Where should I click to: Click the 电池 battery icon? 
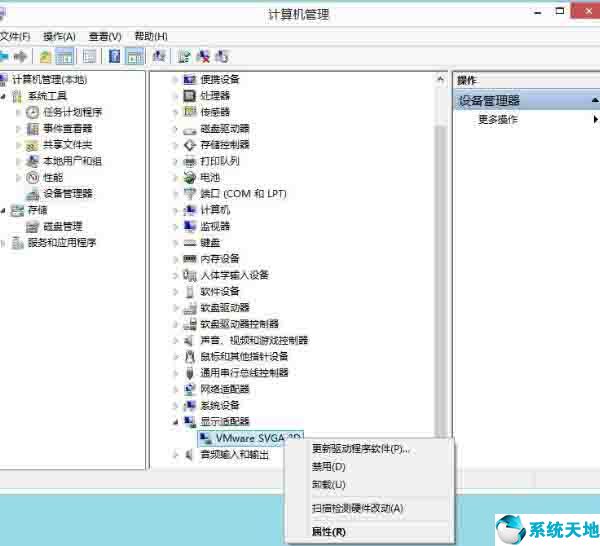(189, 178)
